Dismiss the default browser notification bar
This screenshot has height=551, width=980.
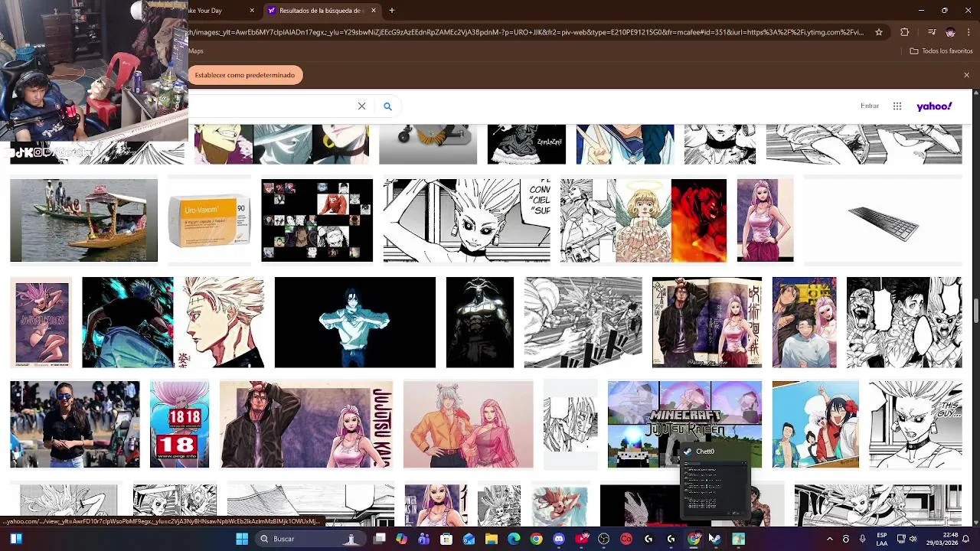click(x=966, y=75)
